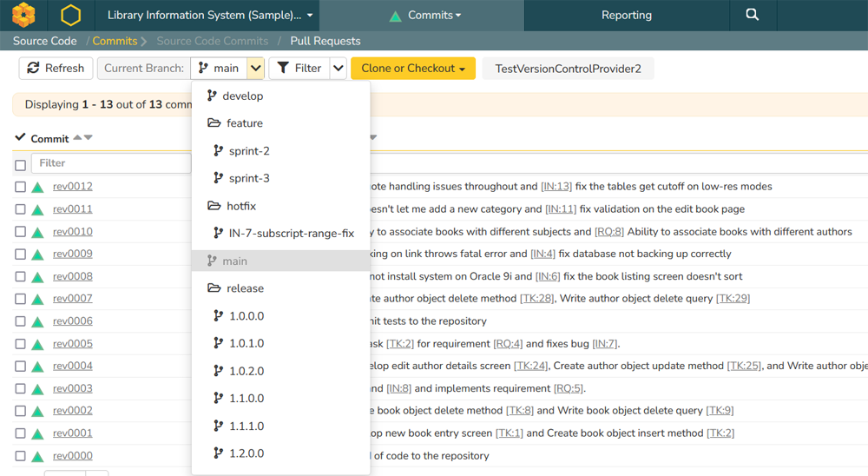Open the Current Branch dropdown arrow
The image size is (868, 476).
pos(255,69)
